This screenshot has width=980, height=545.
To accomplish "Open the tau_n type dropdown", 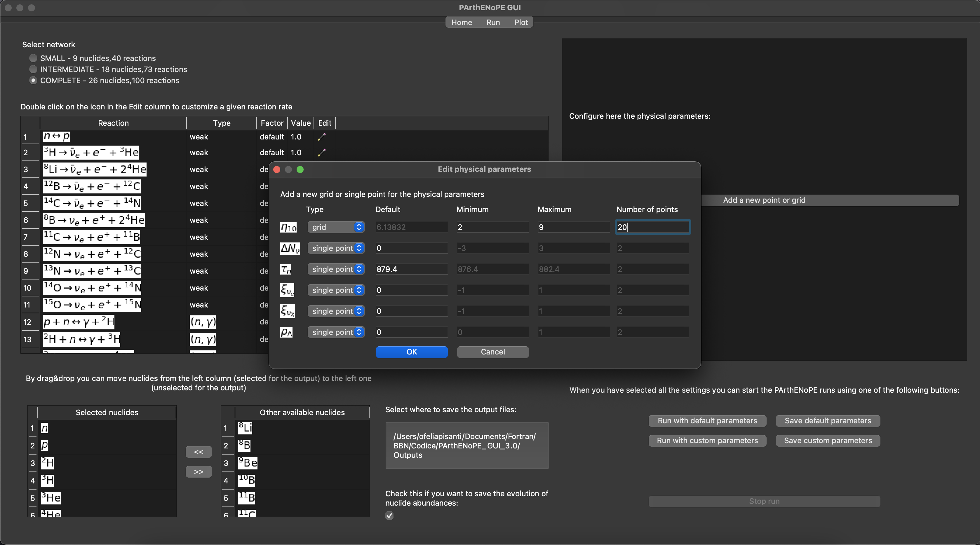I will (336, 269).
